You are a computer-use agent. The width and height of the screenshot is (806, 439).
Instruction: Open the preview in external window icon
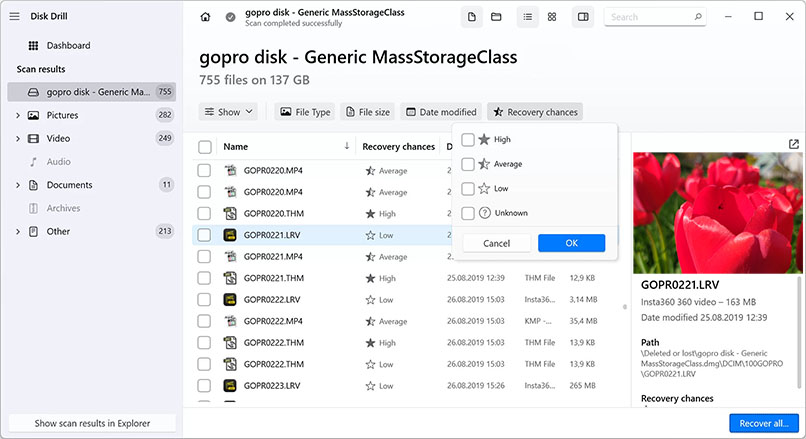(793, 145)
